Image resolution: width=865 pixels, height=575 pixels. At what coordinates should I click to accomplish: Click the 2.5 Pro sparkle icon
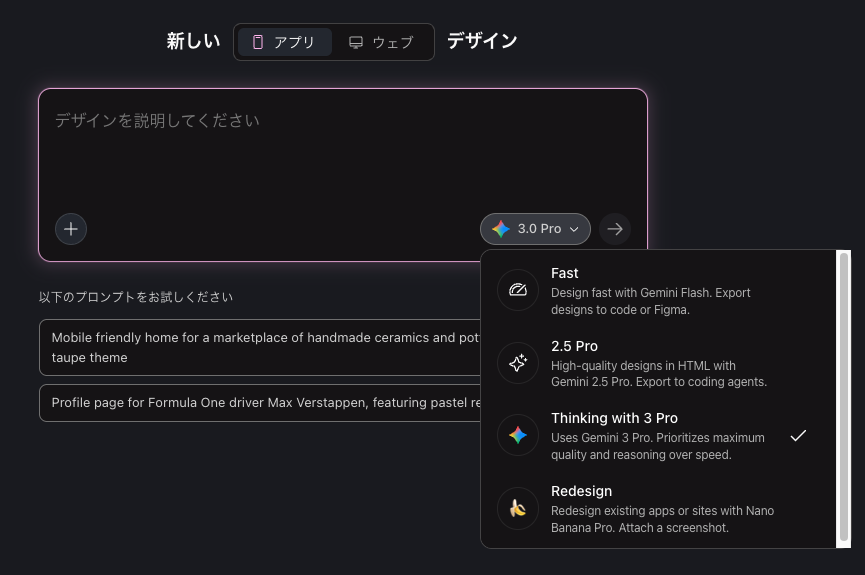(518, 363)
